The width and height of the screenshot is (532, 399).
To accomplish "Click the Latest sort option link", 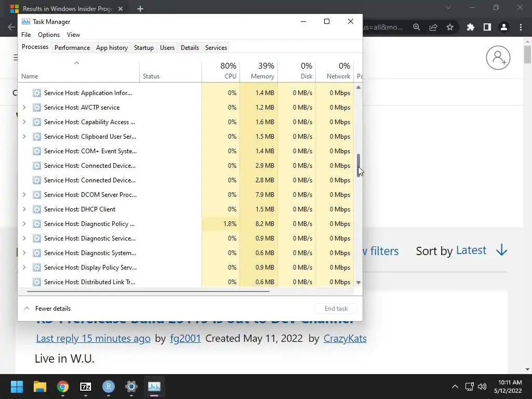I will point(471,250).
